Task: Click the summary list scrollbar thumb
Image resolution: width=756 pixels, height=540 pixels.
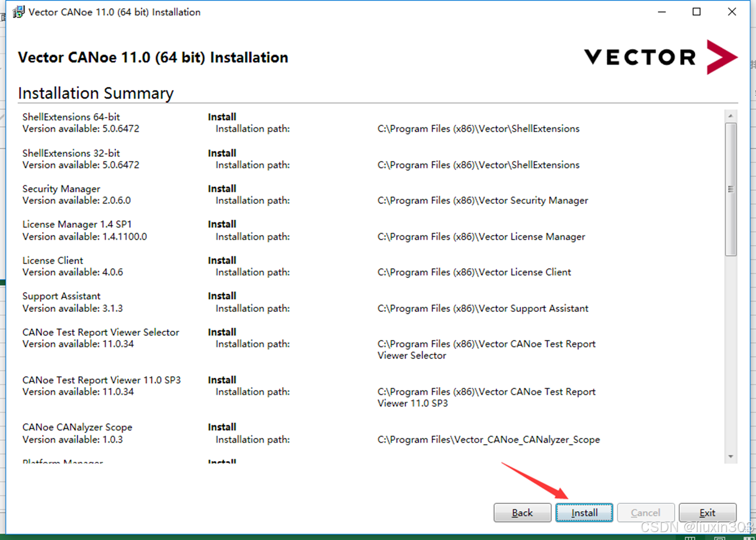Action: tap(731, 189)
